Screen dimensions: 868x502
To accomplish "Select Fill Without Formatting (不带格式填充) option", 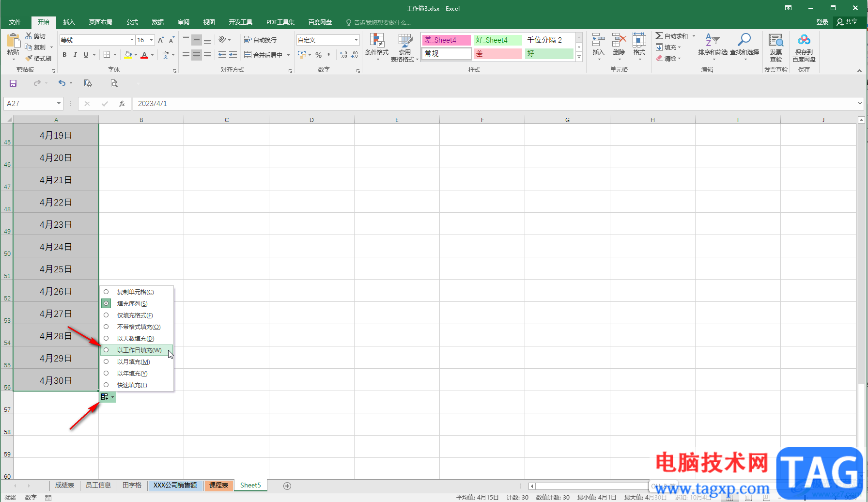I will [x=136, y=327].
